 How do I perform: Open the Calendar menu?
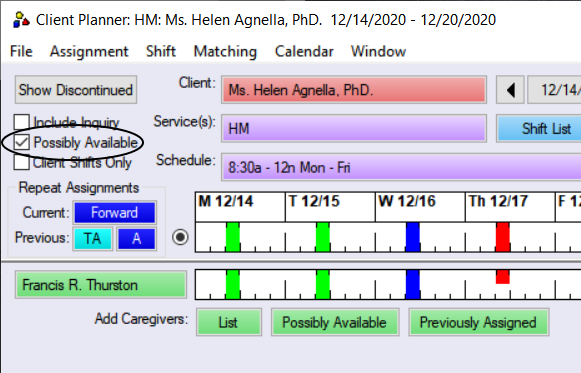click(x=304, y=51)
